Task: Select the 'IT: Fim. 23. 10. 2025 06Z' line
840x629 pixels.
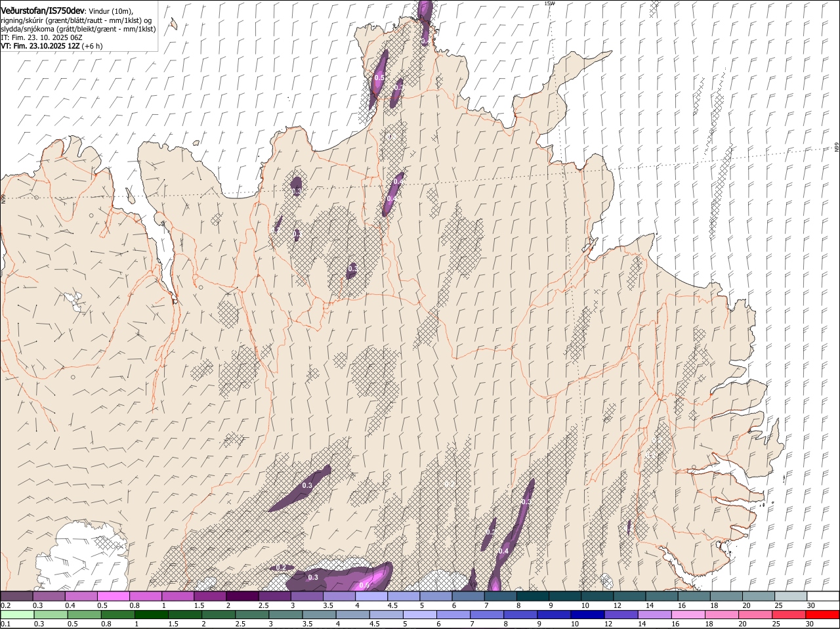Action: tap(41, 37)
